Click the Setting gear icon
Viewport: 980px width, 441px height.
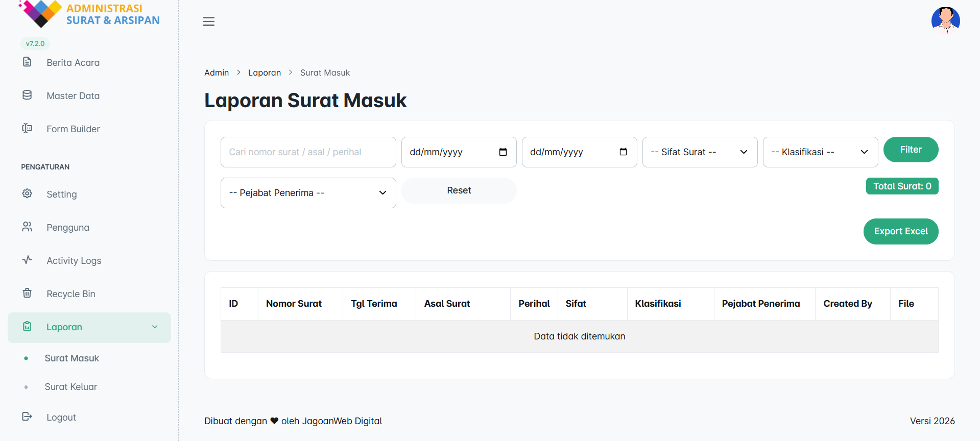27,194
